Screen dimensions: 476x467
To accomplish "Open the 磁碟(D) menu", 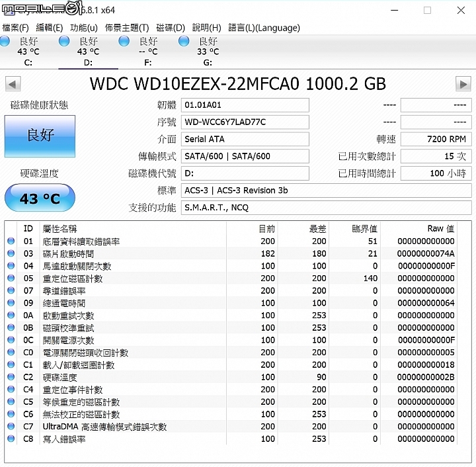I will 171,28.
